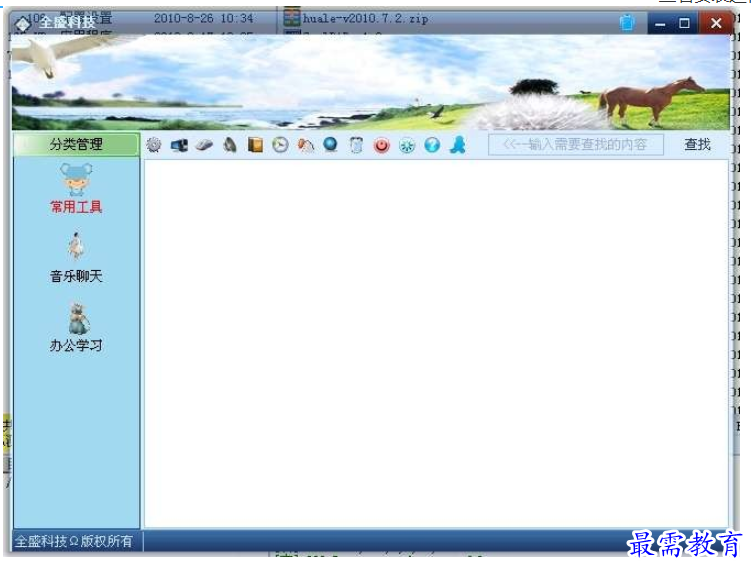The height and width of the screenshot is (576, 751).
Task: Click the clock toolbar icon
Action: [280, 145]
